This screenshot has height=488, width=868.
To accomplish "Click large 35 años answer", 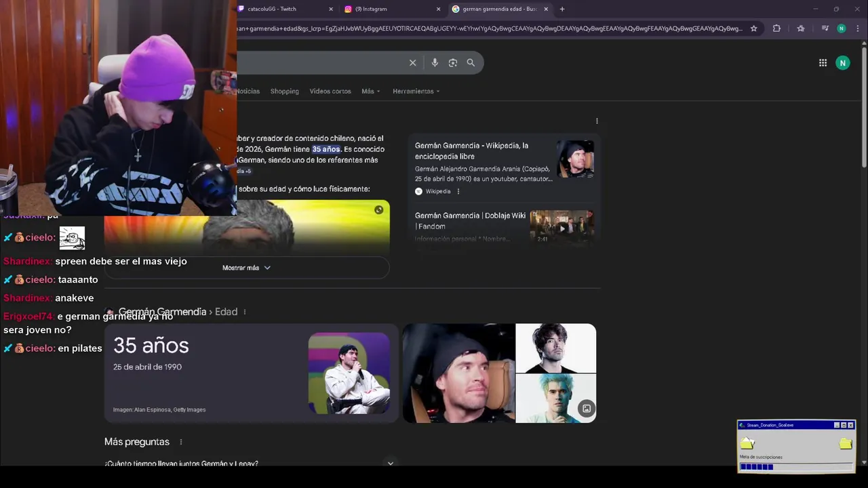I will tap(151, 345).
